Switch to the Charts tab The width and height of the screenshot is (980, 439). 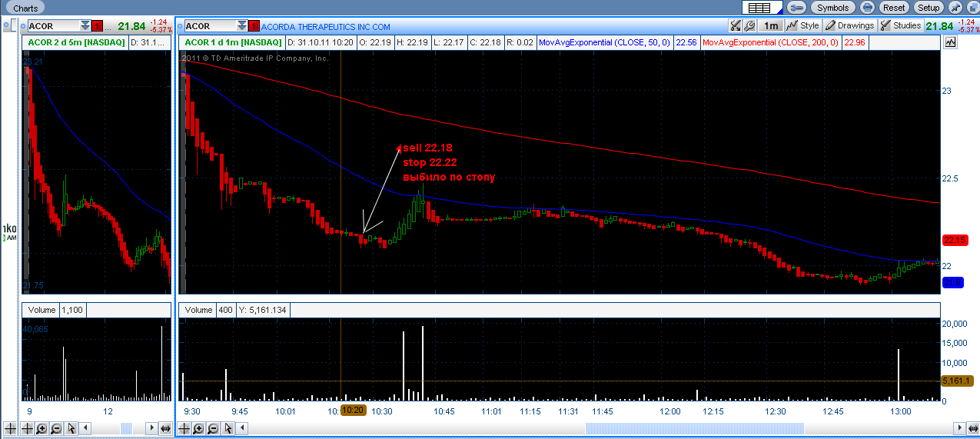point(25,8)
